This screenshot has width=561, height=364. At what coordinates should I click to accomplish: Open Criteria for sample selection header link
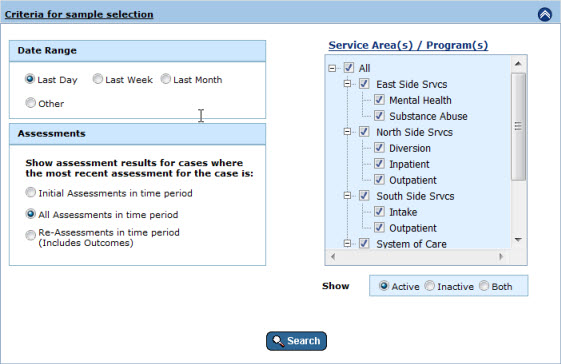click(79, 14)
